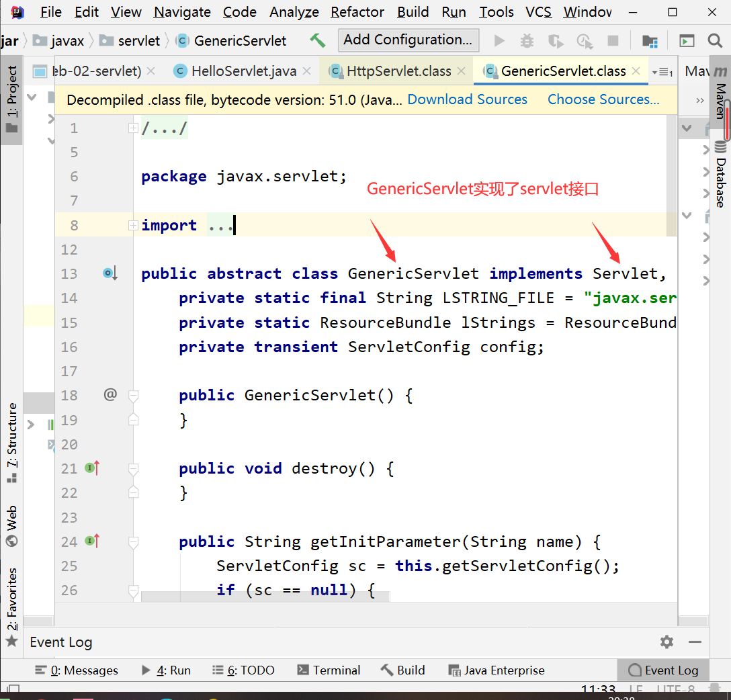Click the editor vertical scrollbar track
Image resolution: width=731 pixels, height=700 pixels.
(x=672, y=403)
